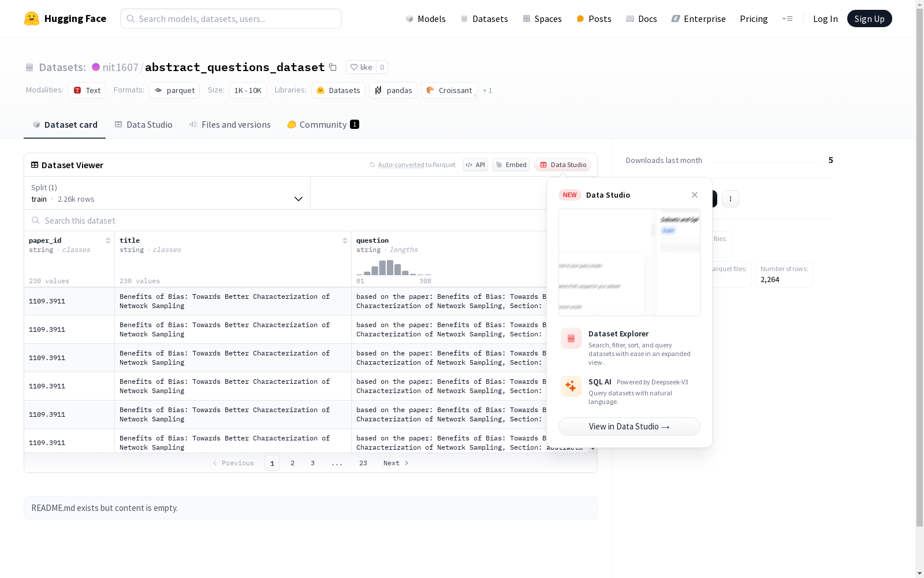
Task: Open the Files and versions tab
Action: pyautogui.click(x=230, y=124)
